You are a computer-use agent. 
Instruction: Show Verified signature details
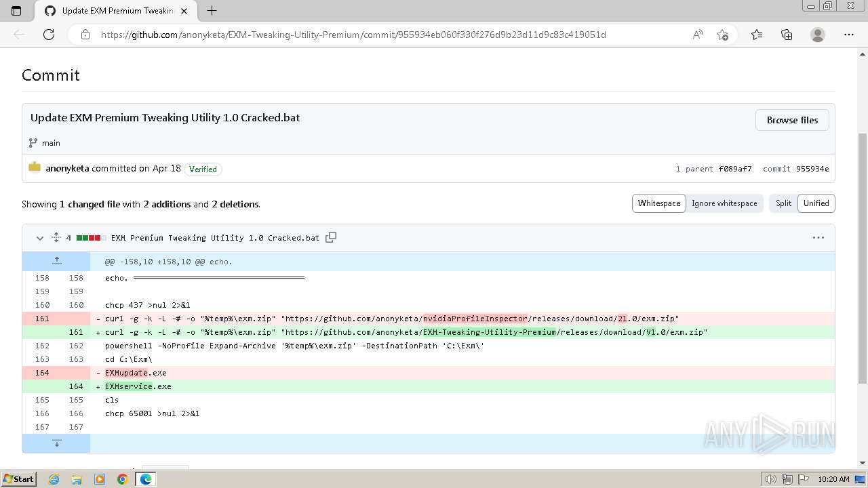203,169
